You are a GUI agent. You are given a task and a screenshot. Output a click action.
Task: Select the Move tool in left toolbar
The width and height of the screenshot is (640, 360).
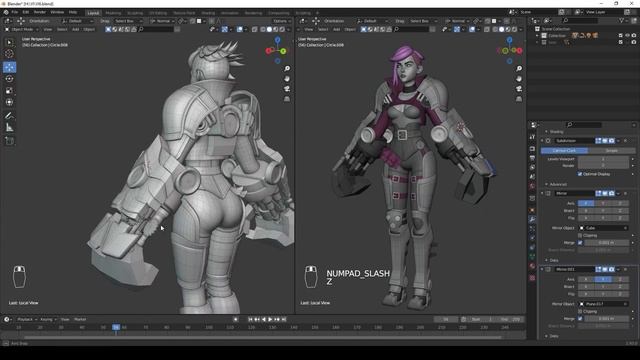click(9, 67)
